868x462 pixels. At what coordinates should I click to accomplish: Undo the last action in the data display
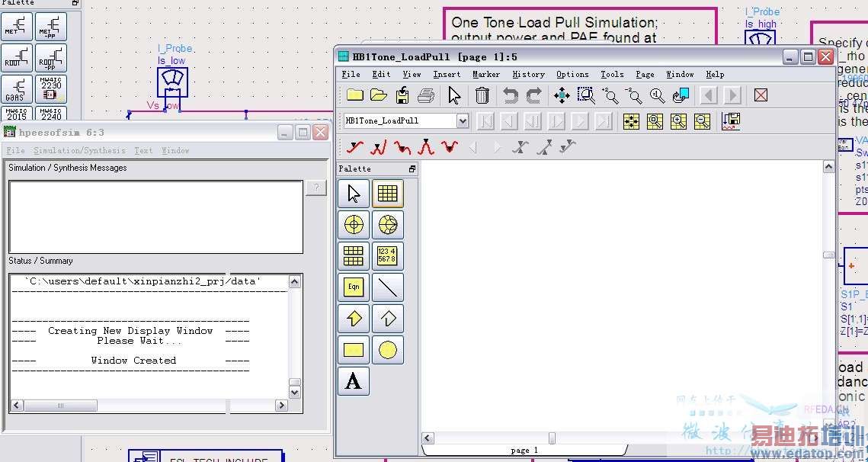(510, 95)
